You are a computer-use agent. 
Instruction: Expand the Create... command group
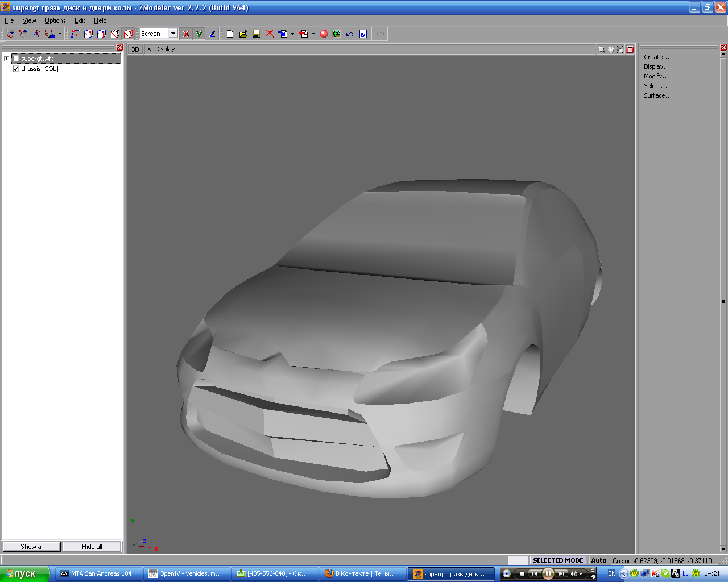coord(656,57)
